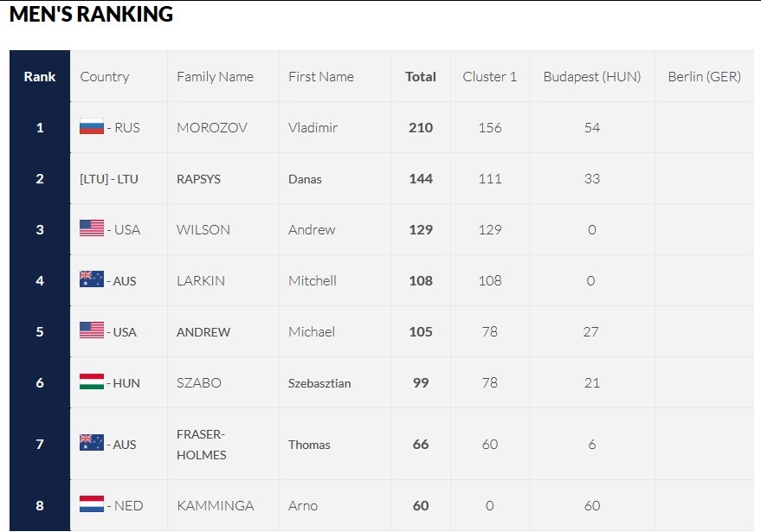Click the USA flag next to Wilson
Image resolution: width=761 pixels, height=532 pixels.
tap(92, 228)
